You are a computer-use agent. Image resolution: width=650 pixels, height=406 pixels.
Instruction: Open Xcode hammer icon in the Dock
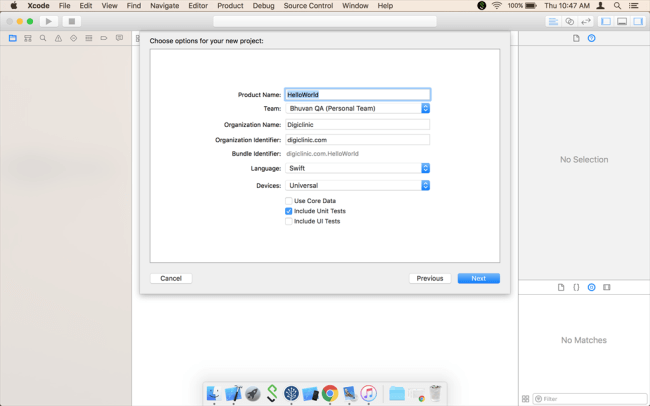click(x=233, y=393)
